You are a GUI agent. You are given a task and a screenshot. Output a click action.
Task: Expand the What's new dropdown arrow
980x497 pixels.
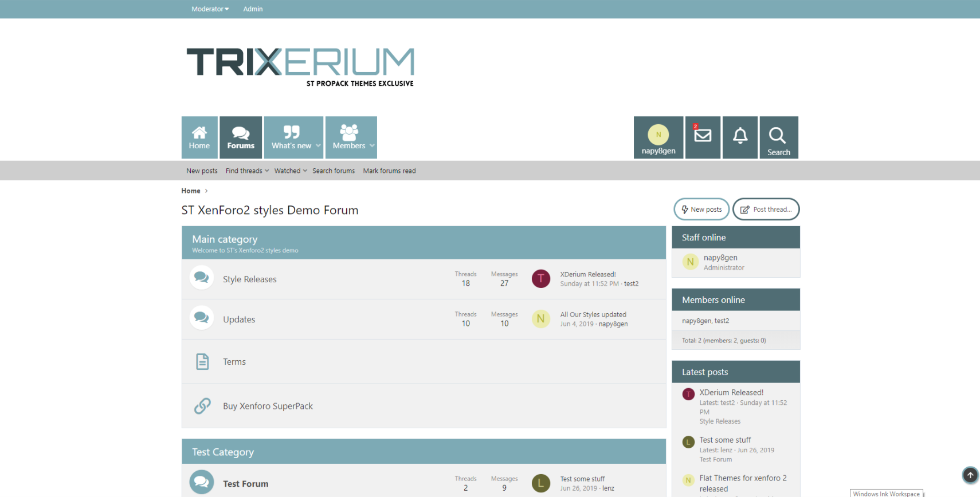pyautogui.click(x=319, y=145)
